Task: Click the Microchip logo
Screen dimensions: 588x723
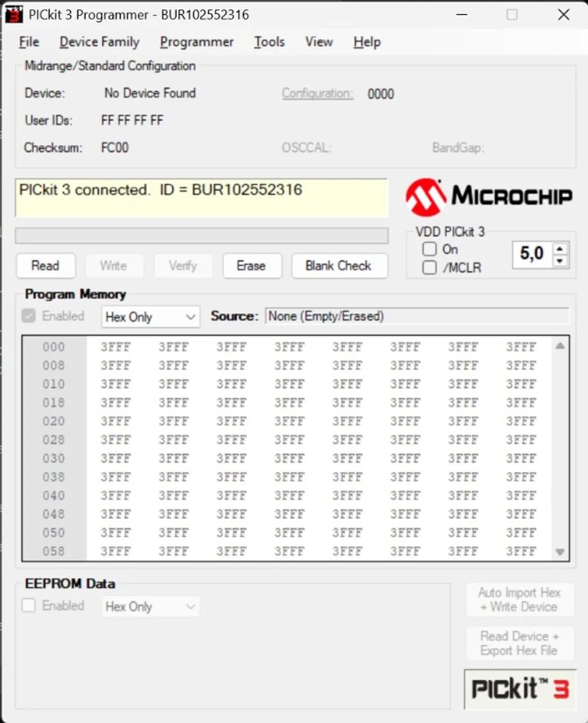Action: tap(489, 197)
